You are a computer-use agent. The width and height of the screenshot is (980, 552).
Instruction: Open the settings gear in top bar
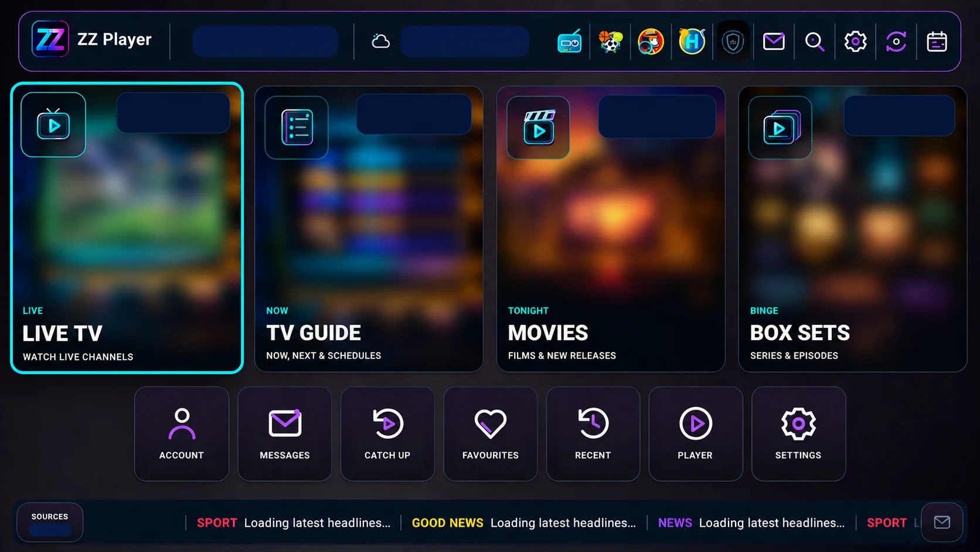[855, 42]
